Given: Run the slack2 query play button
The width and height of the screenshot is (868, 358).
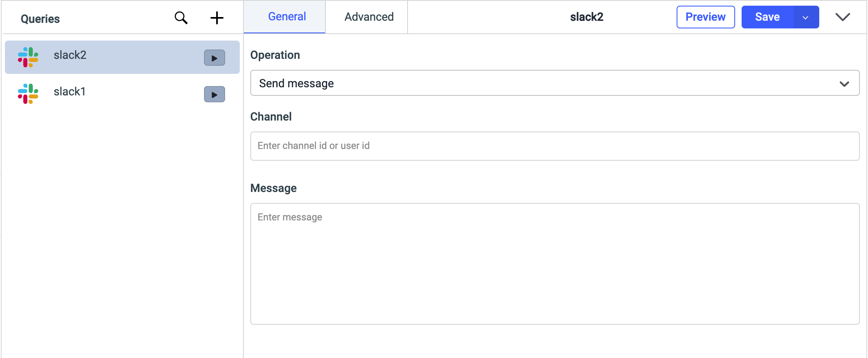Looking at the screenshot, I should click(214, 58).
